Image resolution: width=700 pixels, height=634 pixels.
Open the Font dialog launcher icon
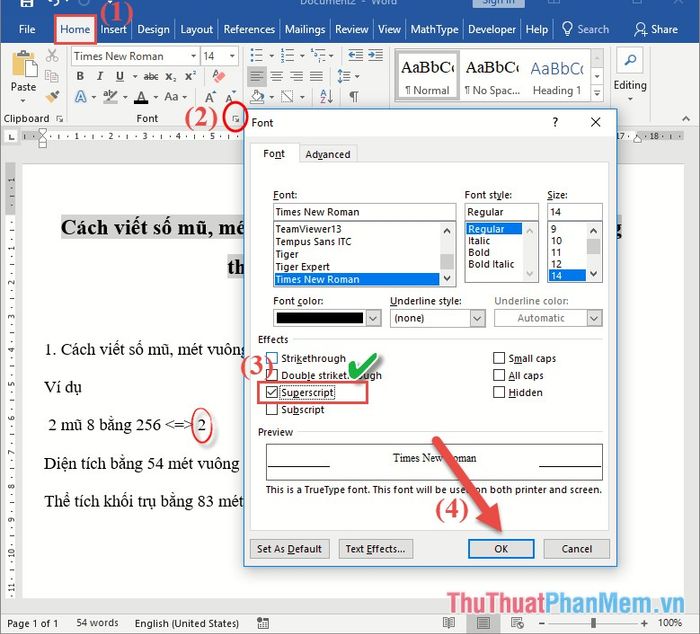click(x=235, y=119)
